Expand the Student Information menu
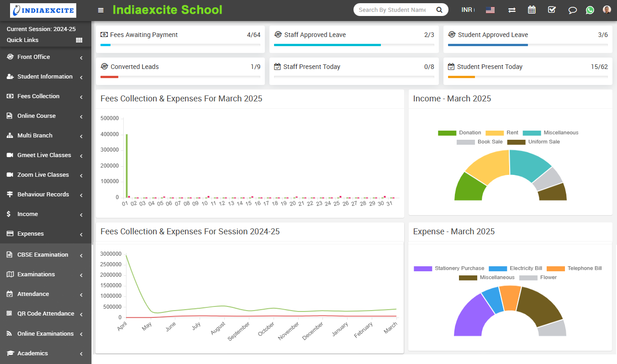The height and width of the screenshot is (364, 617). point(45,77)
